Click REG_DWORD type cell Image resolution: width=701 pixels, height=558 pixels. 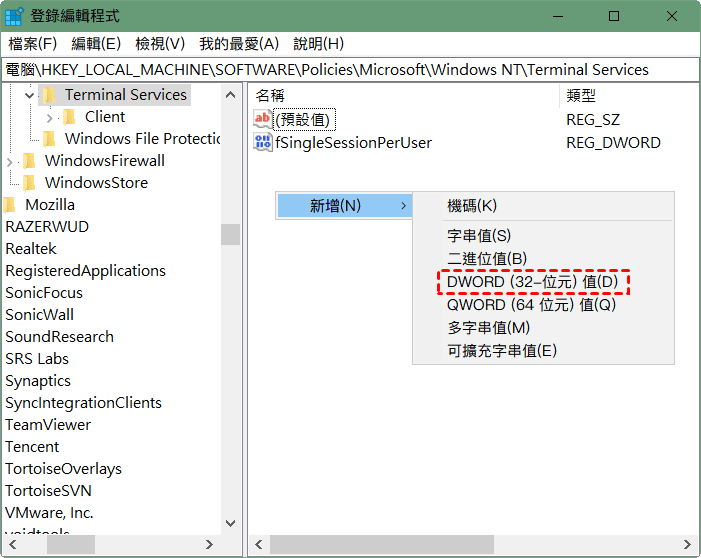click(x=613, y=143)
